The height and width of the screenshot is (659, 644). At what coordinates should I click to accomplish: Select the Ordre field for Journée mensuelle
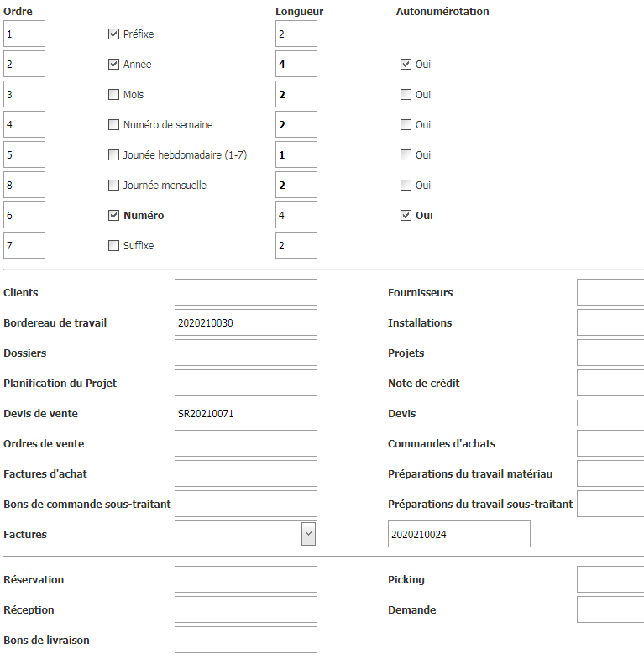(x=24, y=185)
